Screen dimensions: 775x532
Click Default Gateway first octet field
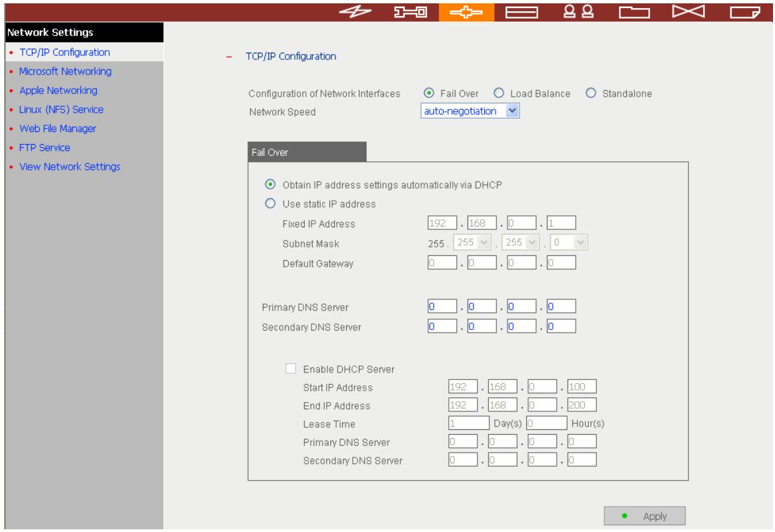click(442, 262)
